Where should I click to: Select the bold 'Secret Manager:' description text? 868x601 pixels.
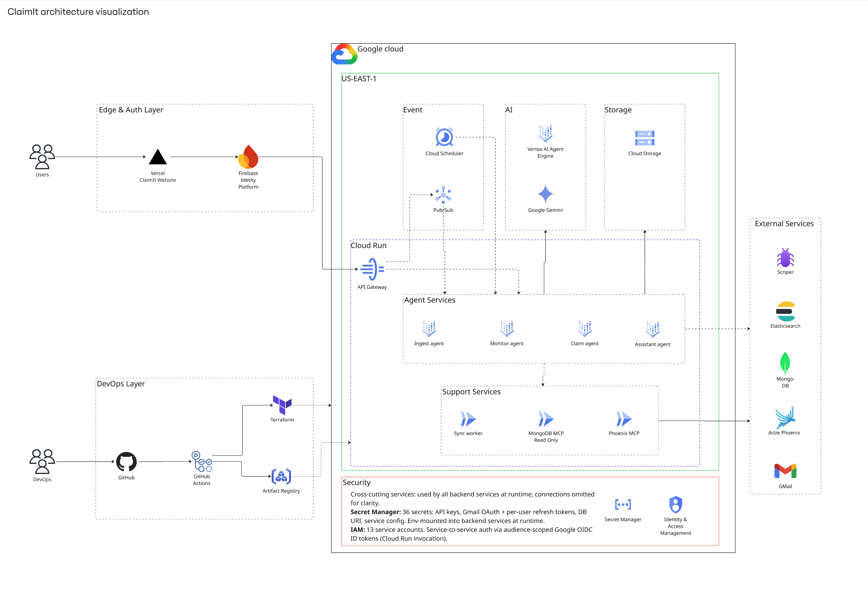point(375,512)
